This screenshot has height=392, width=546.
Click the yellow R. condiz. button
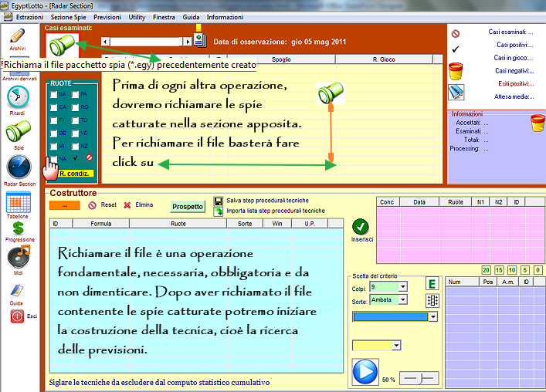click(76, 173)
